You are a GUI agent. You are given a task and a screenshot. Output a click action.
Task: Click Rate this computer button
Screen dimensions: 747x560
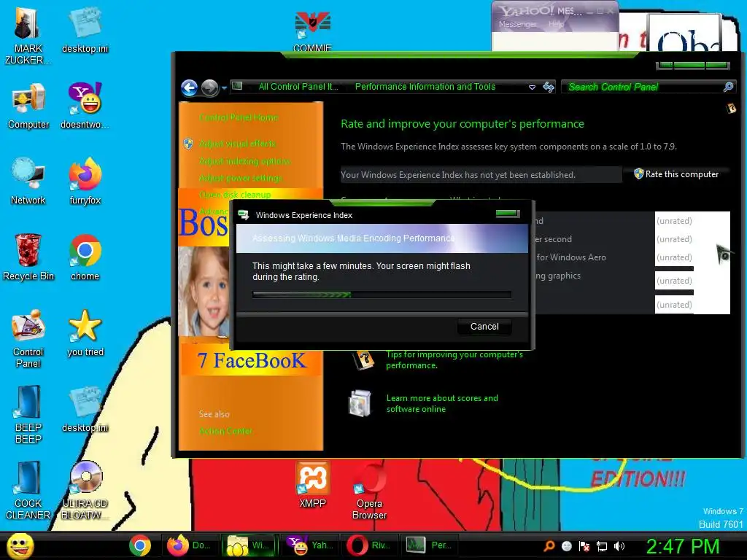[676, 174]
